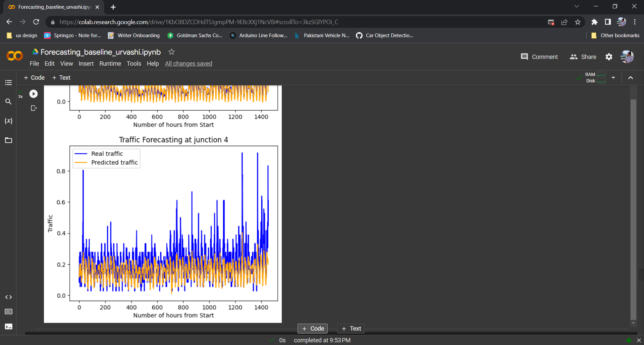Open the browser tab search dropdown
The height and width of the screenshot is (345, 644).
[577, 7]
